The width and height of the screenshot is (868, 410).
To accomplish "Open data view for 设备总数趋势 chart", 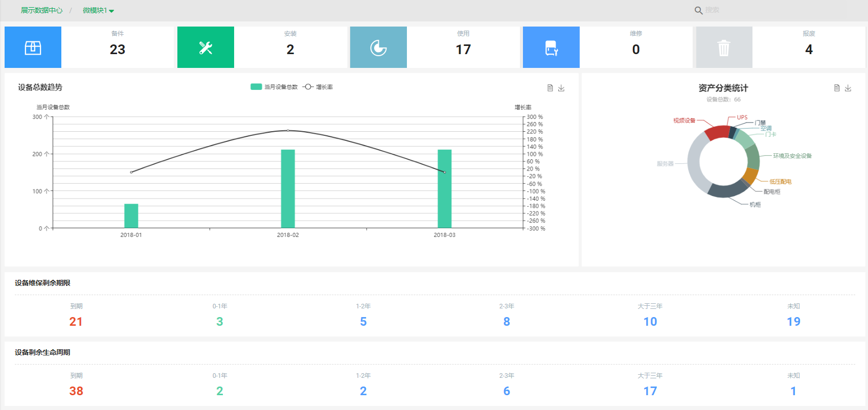I will [x=550, y=88].
